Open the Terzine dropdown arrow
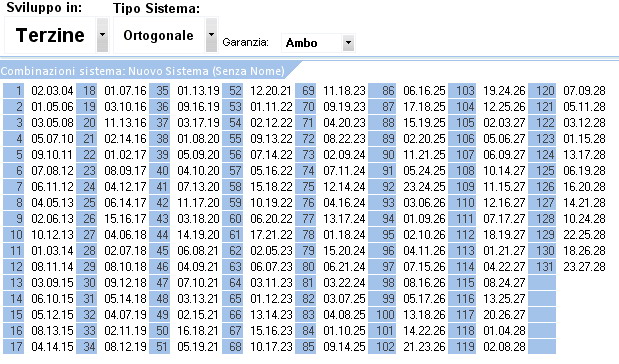 coord(102,35)
